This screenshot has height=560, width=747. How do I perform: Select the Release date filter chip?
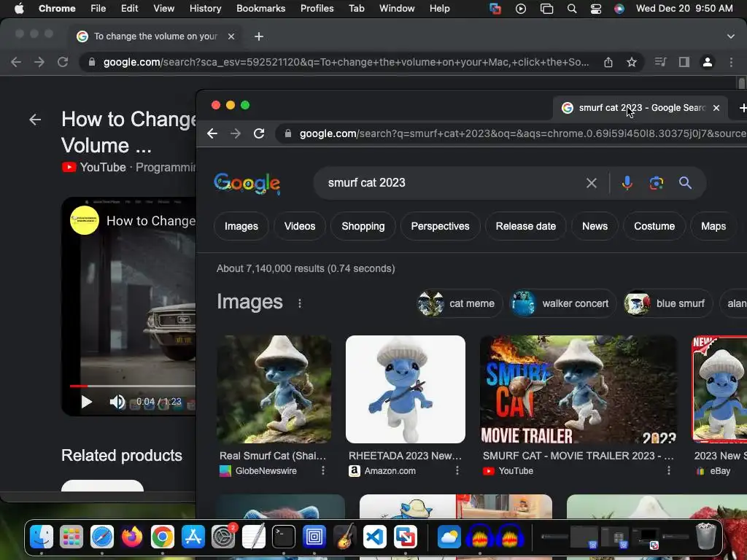coord(525,226)
